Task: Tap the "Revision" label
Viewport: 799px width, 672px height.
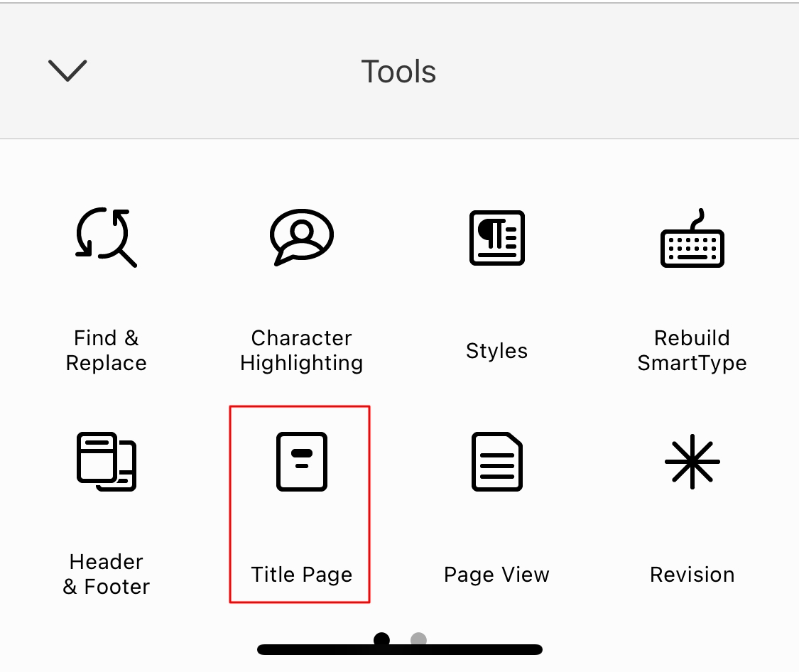Action: pos(692,575)
